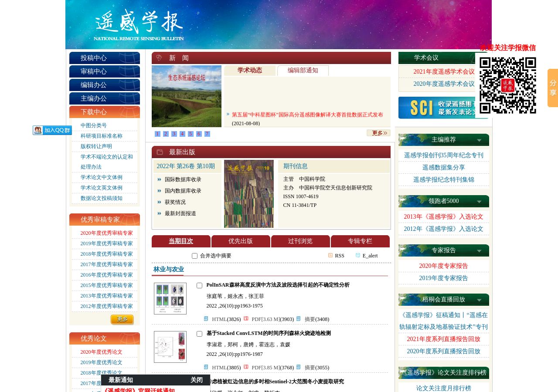Switch to 学术动态 tab
The image size is (558, 392).
(x=250, y=71)
